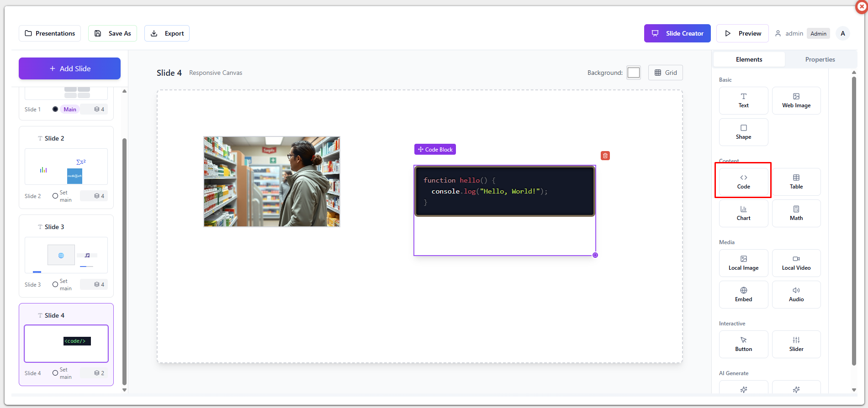The width and height of the screenshot is (868, 408).
Task: Insert a Shape element
Action: [743, 132]
